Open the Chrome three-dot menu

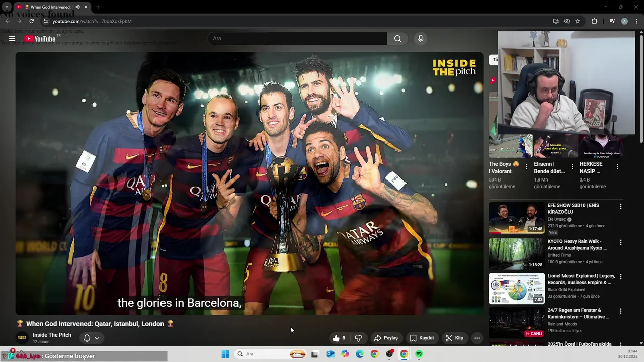[636, 21]
